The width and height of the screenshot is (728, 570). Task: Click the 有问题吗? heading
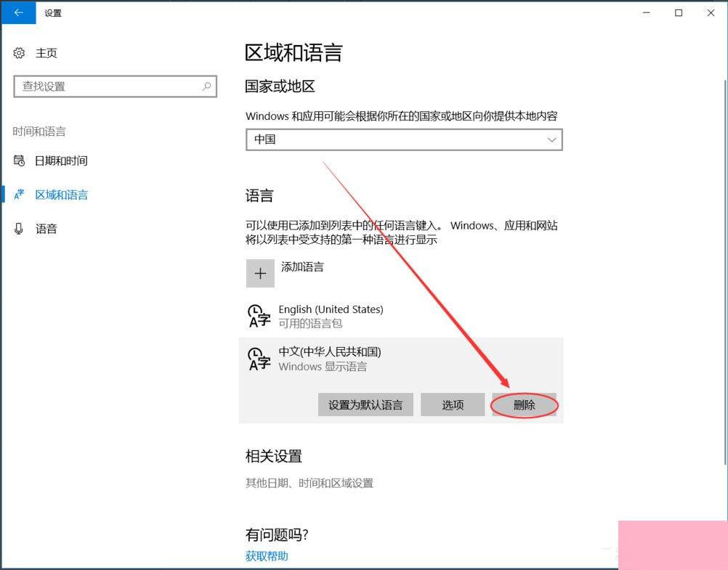pos(277,534)
